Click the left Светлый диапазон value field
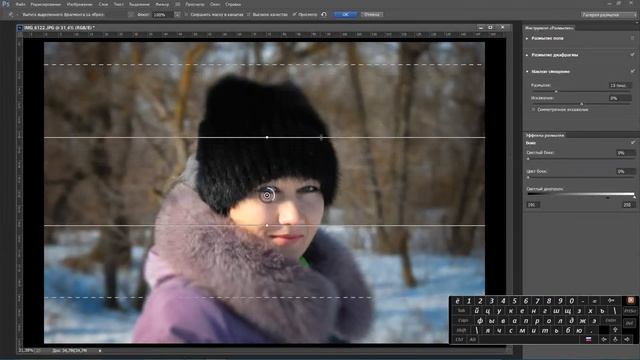The width and height of the screenshot is (640, 360). point(533,205)
